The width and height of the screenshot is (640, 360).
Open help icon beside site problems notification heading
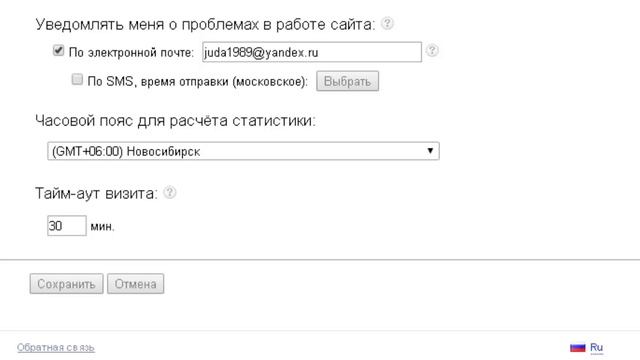tap(387, 24)
